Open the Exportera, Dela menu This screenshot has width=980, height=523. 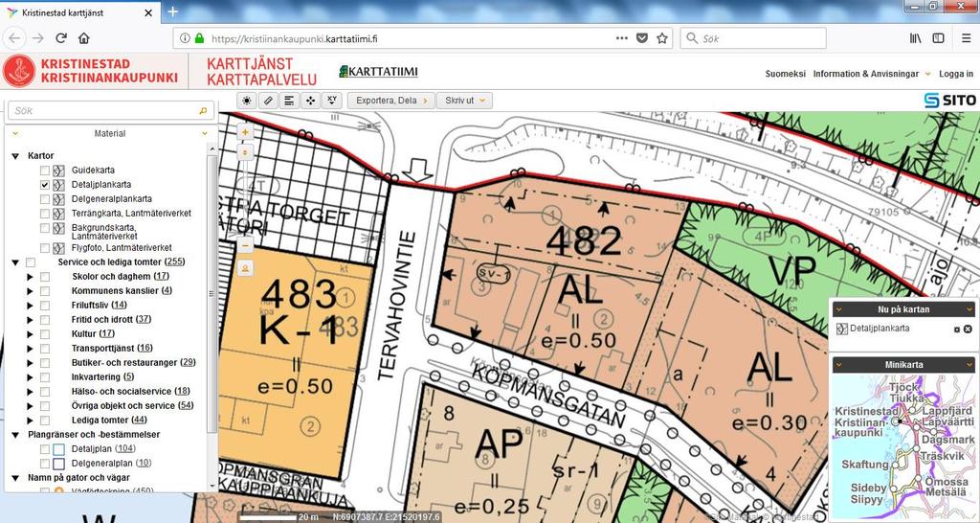(390, 101)
